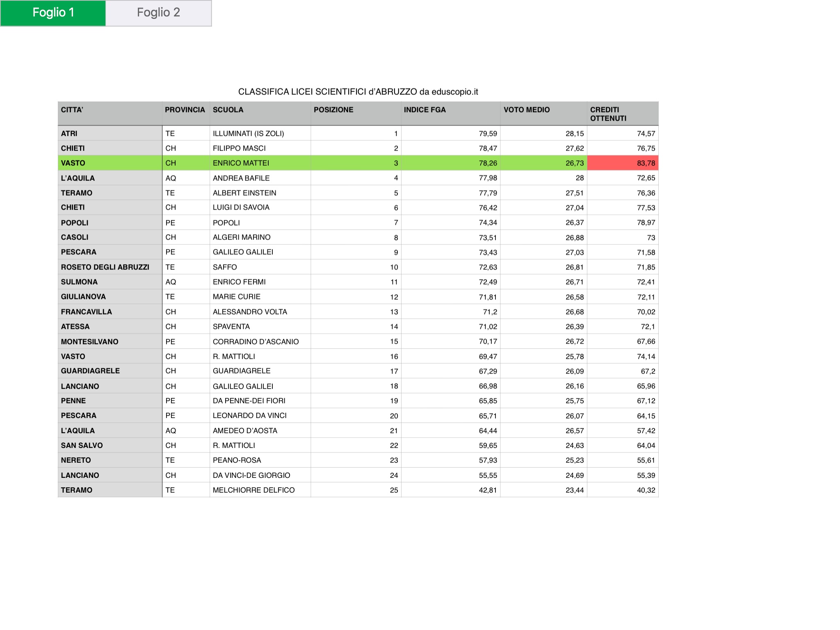The height and width of the screenshot is (630, 840).
Task: Select the SPAVENTA school cell
Action: 260,326
